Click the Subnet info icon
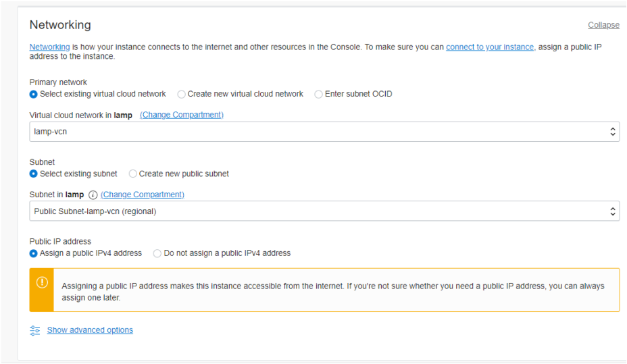627x364 pixels. [x=93, y=195]
